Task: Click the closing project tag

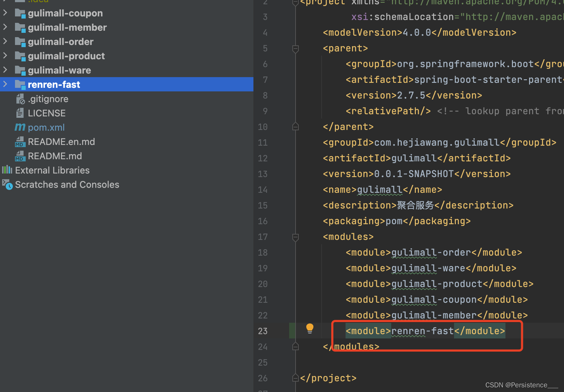Action: pos(328,378)
